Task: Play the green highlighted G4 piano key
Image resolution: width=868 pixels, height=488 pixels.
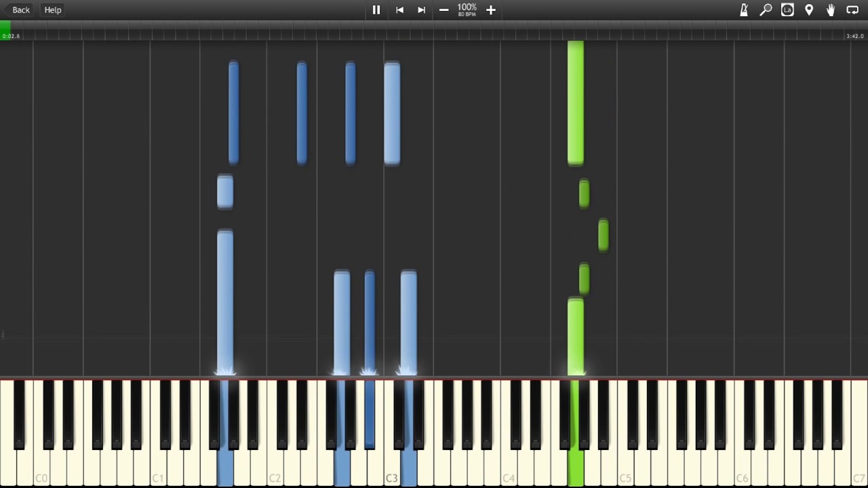Action: [576, 468]
